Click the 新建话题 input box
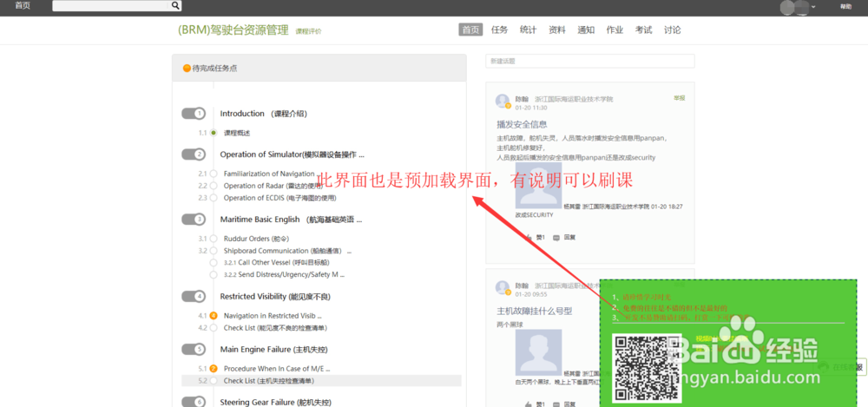The image size is (868, 407). (x=589, y=61)
